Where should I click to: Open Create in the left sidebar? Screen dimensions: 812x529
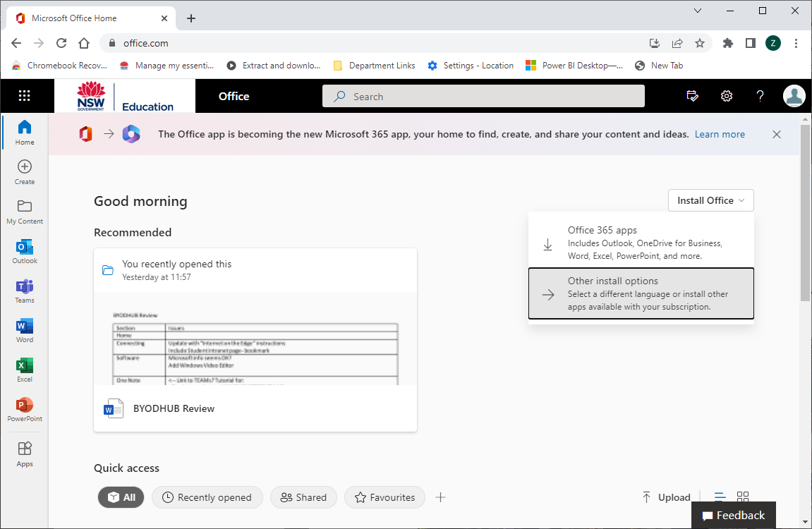pyautogui.click(x=25, y=172)
